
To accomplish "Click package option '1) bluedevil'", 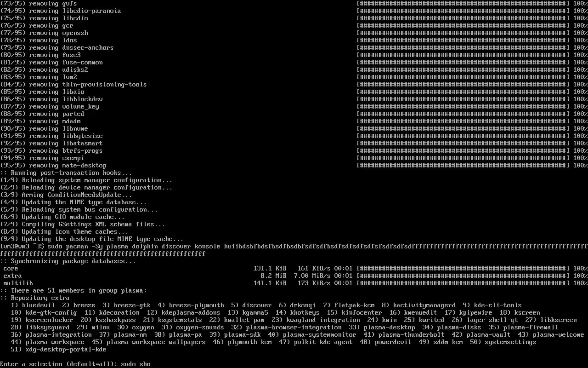I will (x=33, y=305).
